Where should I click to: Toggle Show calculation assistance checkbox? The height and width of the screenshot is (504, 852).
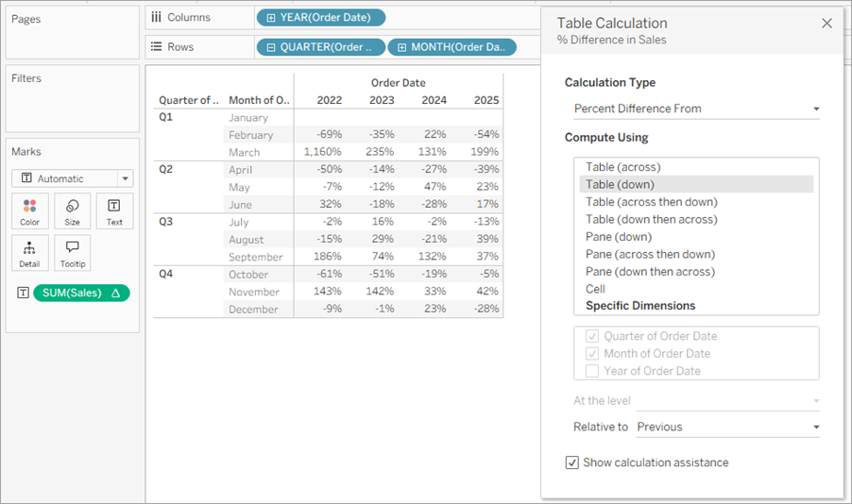(571, 462)
